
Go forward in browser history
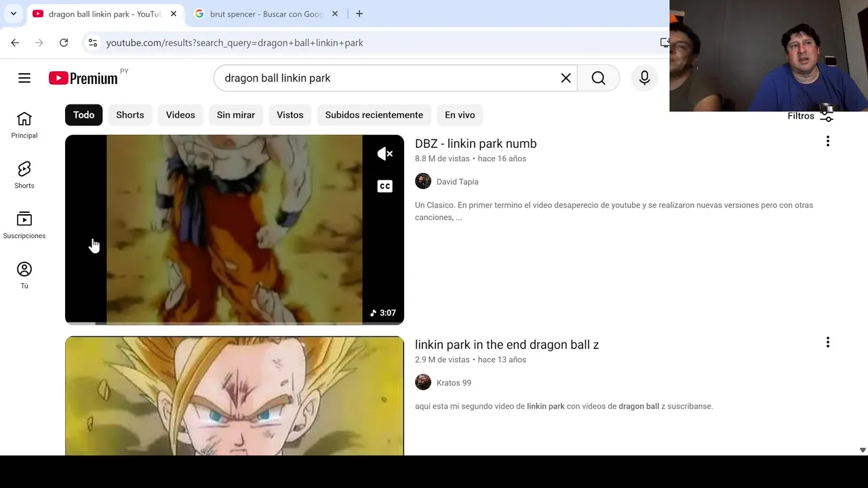[x=39, y=43]
